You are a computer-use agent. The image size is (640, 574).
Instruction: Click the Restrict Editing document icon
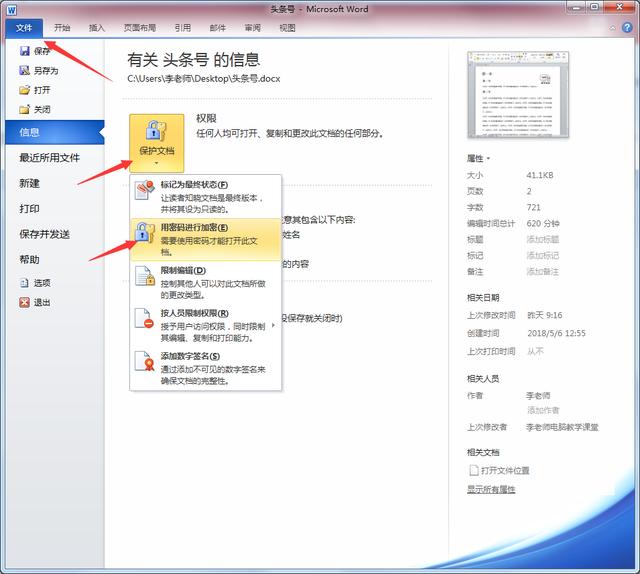click(145, 276)
